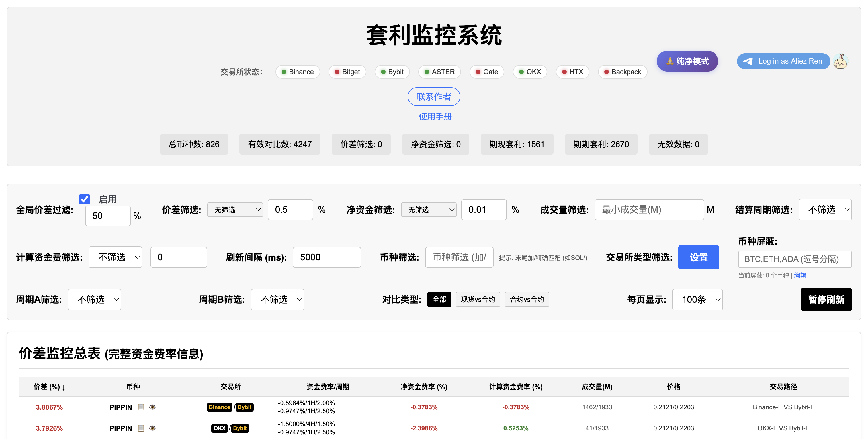Select the 合约vs合约 comparison type tab

pos(527,299)
